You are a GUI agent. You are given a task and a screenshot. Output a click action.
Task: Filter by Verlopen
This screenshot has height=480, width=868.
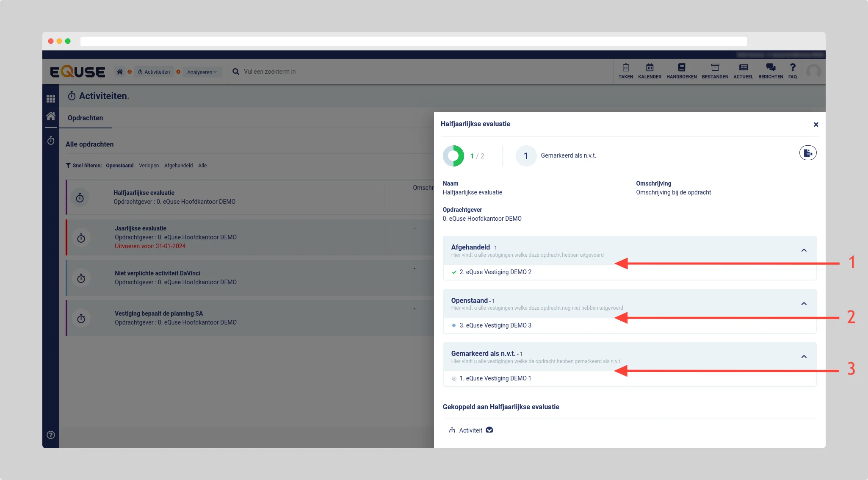tap(149, 166)
